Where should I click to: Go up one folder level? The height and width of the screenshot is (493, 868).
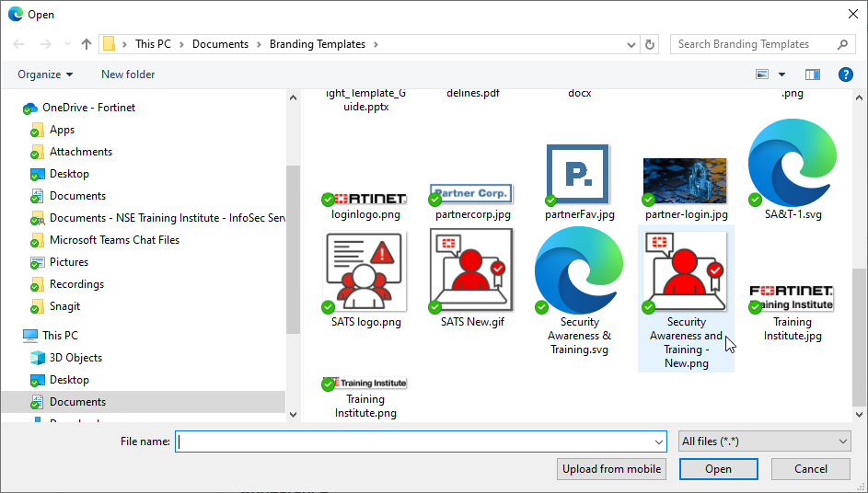pyautogui.click(x=86, y=44)
